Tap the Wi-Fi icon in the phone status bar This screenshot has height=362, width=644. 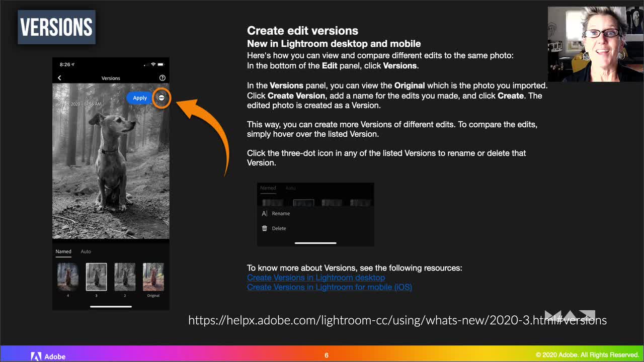(x=153, y=64)
